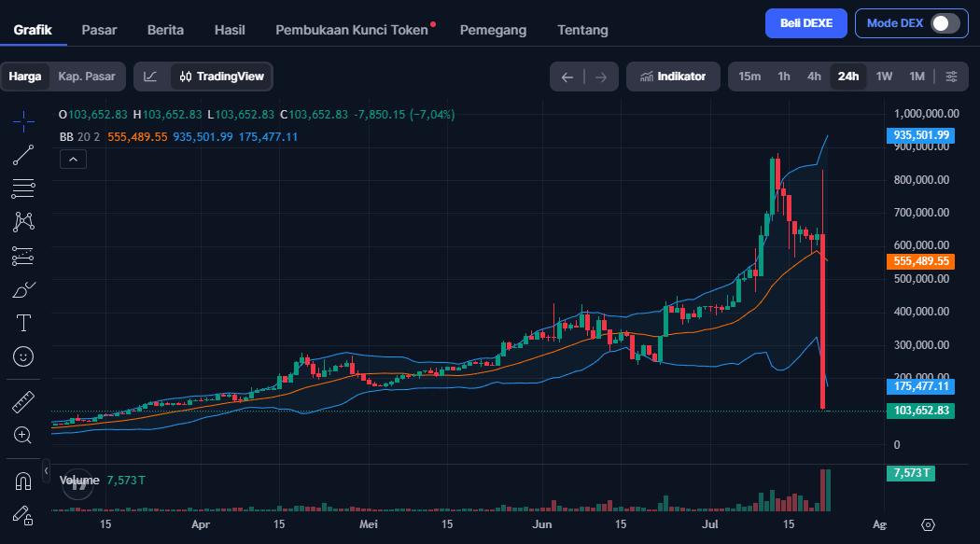Click the TradingView logo watermark button
Viewport: 980px width, 544px height.
(x=78, y=484)
